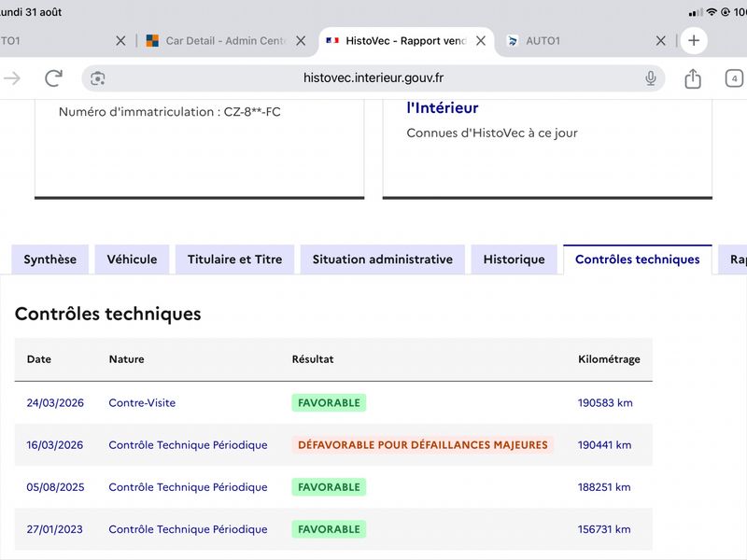Show the open tabs overview button
Image resolution: width=747 pixels, height=560 pixels.
(x=734, y=78)
